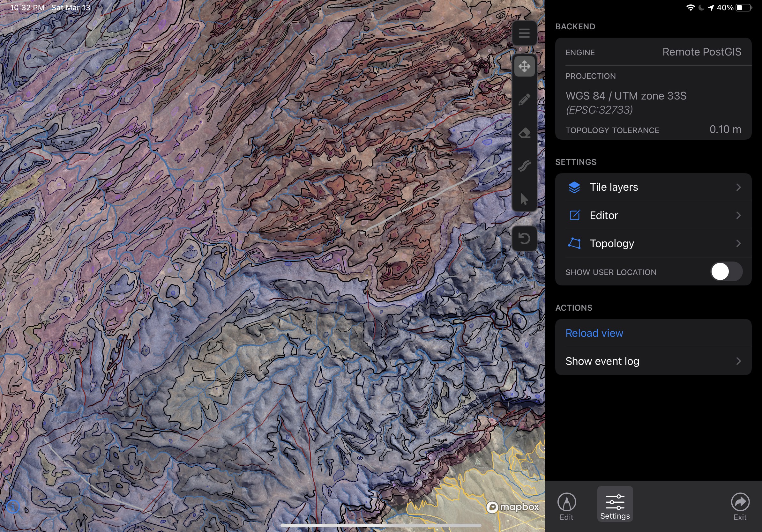Toggle the Show User Location switch

726,272
